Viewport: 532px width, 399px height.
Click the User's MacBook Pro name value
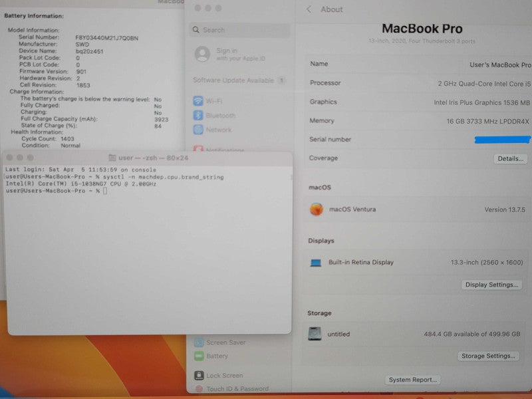point(500,65)
